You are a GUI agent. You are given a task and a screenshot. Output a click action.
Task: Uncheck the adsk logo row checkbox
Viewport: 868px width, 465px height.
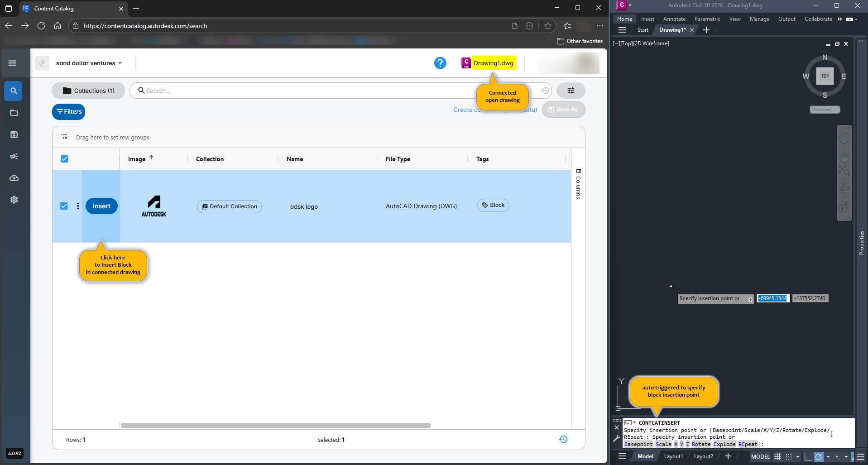tap(64, 206)
